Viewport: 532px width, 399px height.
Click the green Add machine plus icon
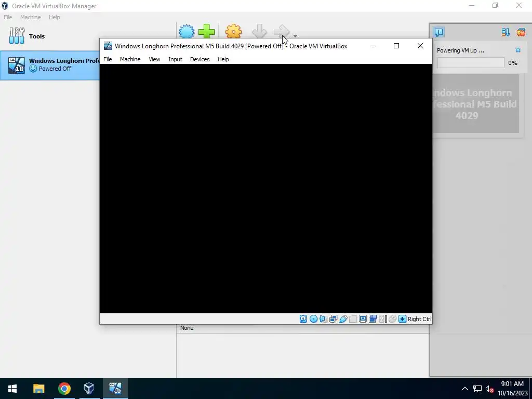pyautogui.click(x=206, y=31)
